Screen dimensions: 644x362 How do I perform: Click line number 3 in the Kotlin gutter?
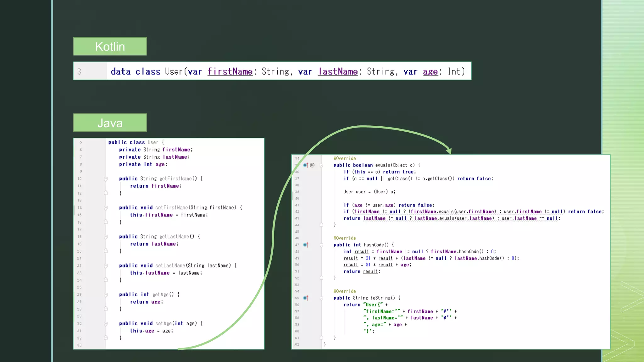pyautogui.click(x=79, y=72)
